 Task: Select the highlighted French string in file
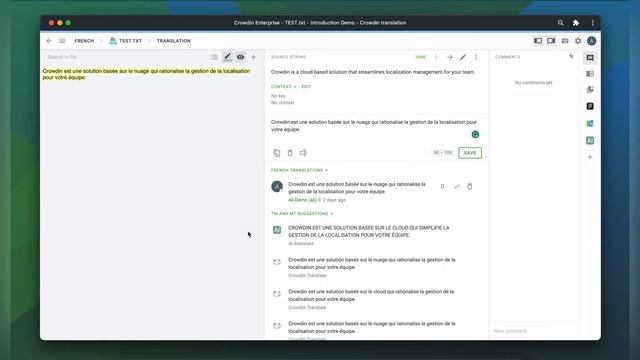click(x=146, y=74)
